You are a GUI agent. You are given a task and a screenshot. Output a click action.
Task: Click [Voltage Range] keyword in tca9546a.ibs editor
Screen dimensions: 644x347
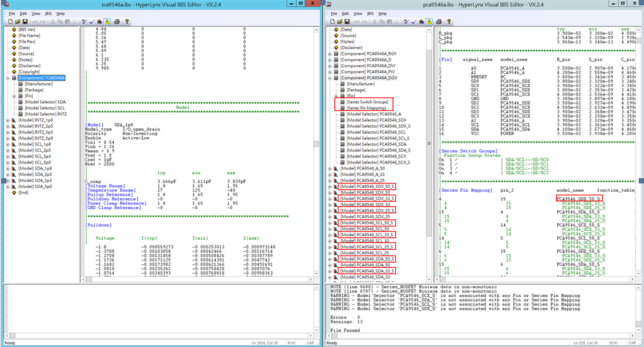pyautogui.click(x=105, y=186)
